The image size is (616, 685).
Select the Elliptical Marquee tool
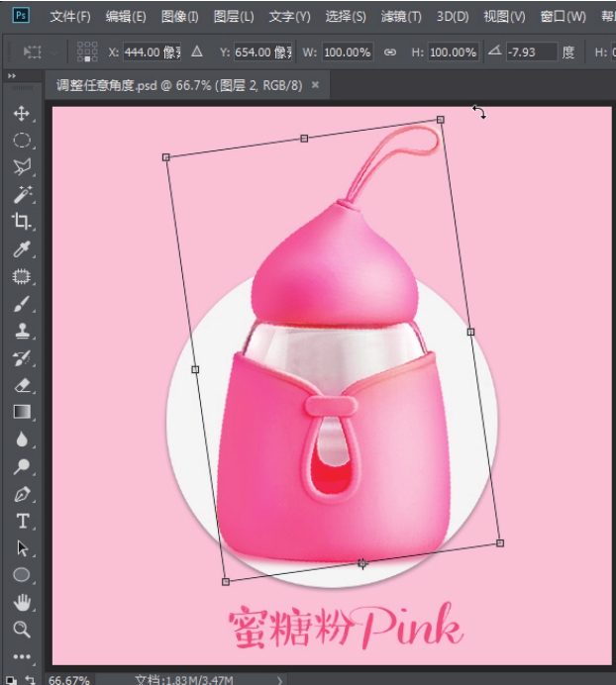tap(21, 141)
